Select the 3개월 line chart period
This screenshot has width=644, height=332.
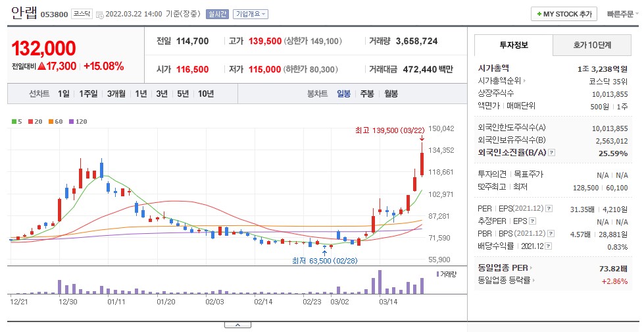pyautogui.click(x=116, y=94)
